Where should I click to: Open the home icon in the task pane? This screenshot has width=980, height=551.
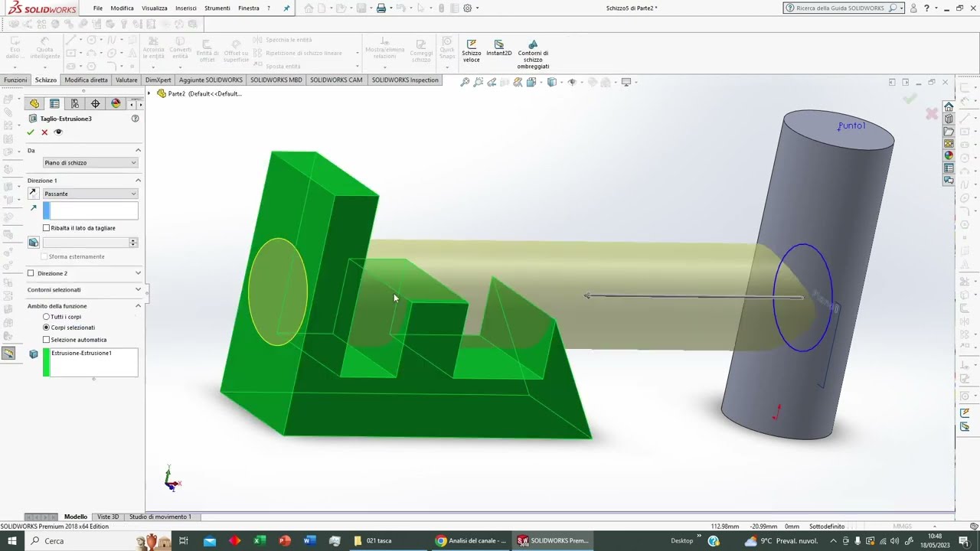click(949, 106)
